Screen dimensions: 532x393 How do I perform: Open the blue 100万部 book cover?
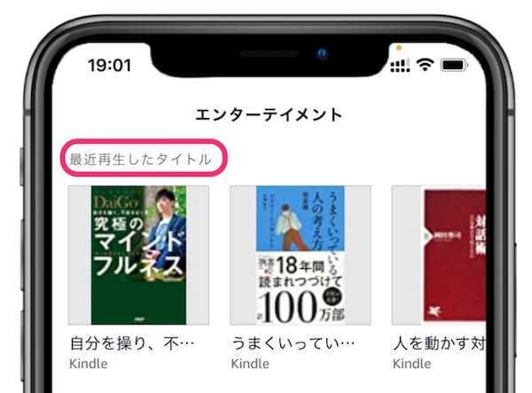301,255
